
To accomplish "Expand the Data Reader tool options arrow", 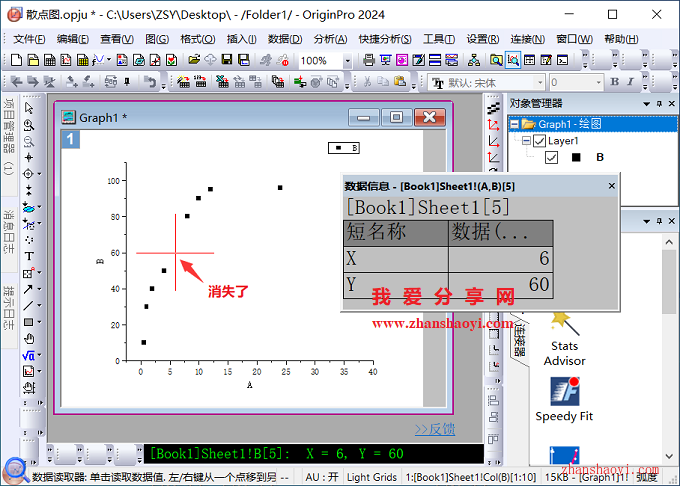I will pyautogui.click(x=39, y=174).
